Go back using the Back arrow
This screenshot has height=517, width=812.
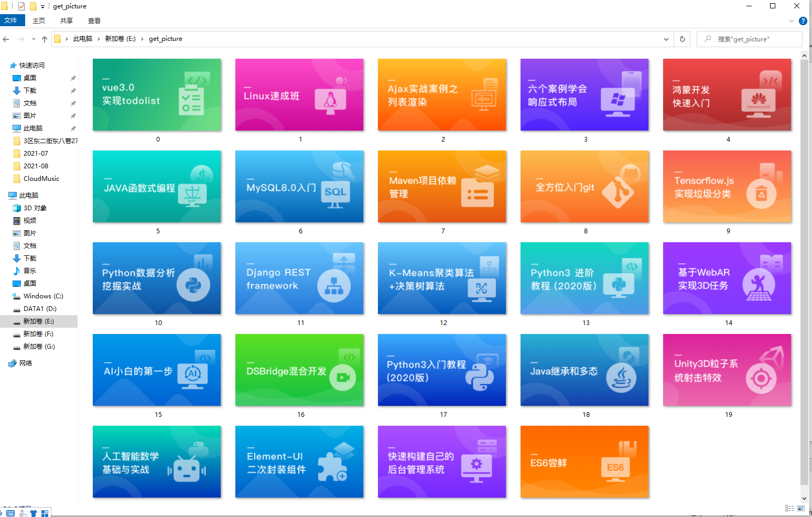(6, 39)
